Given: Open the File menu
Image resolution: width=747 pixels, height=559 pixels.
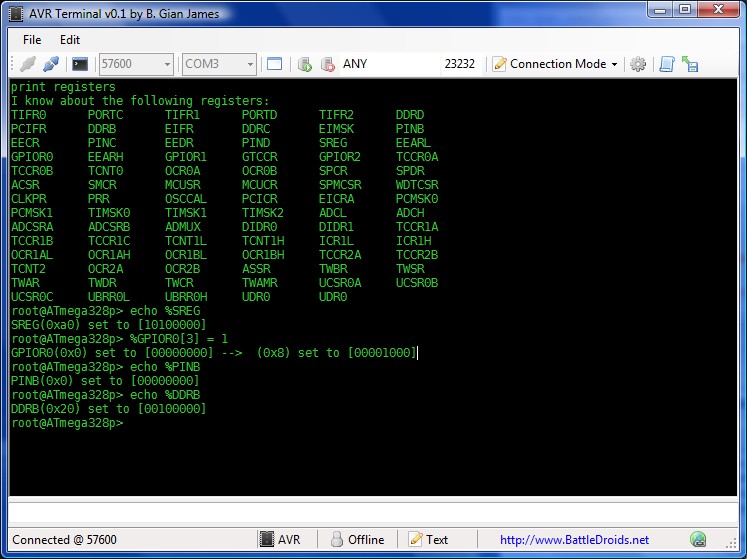Looking at the screenshot, I should [x=32, y=40].
